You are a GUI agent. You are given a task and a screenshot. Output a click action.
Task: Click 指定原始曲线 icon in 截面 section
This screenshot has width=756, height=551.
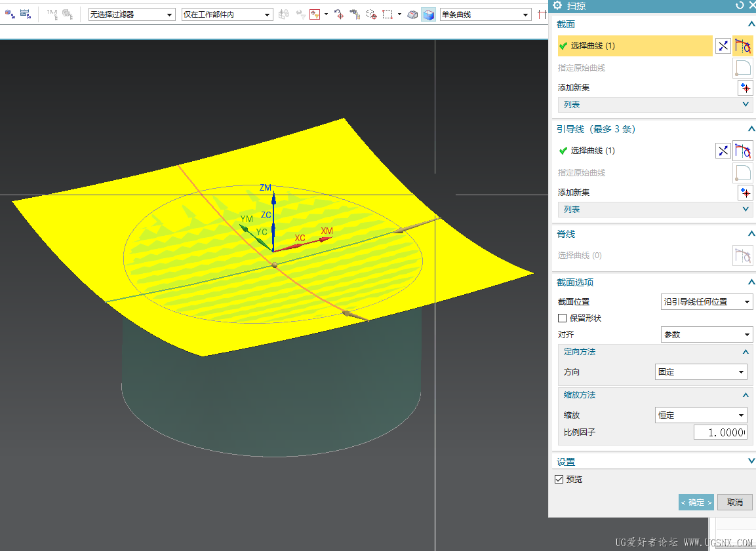[x=742, y=68]
